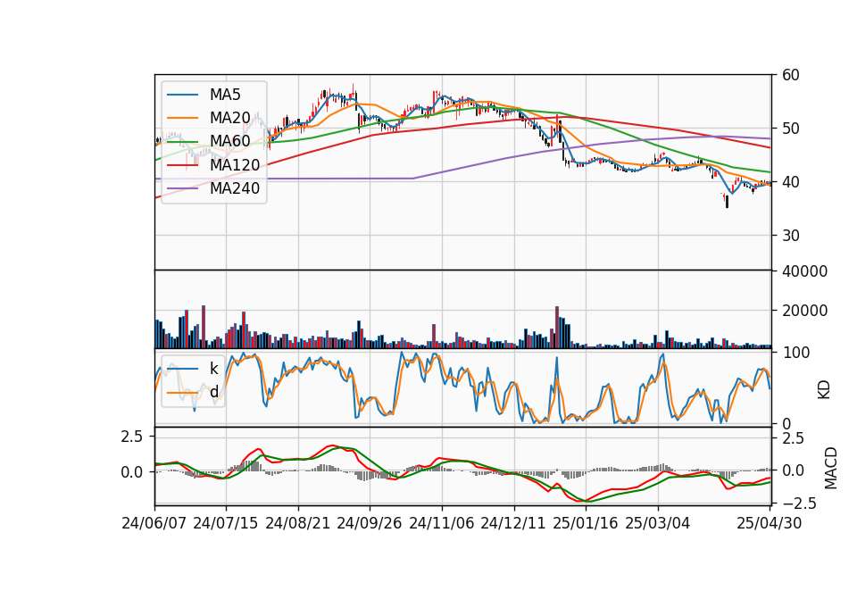857x616 pixels.
Task: Select the price axis tick '50'
Action: (790, 129)
